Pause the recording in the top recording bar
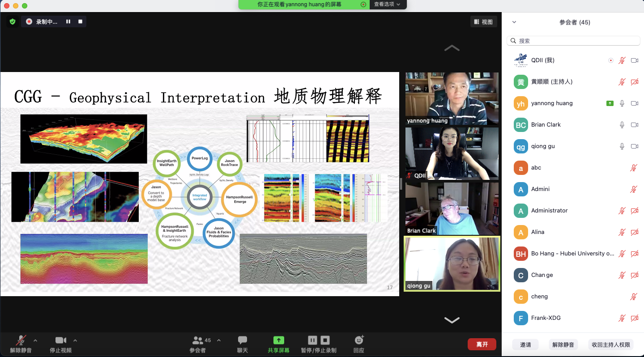Screen dimensions: 644x357 (68, 21)
